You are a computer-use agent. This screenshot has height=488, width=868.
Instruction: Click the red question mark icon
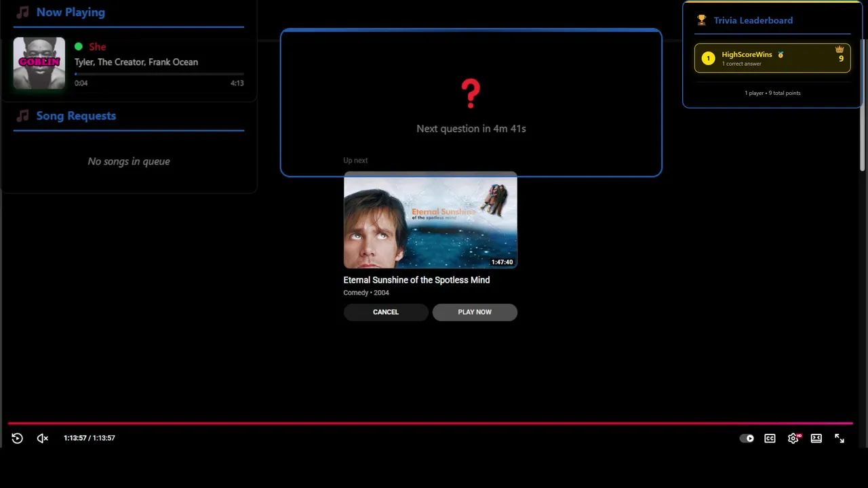coord(471,94)
